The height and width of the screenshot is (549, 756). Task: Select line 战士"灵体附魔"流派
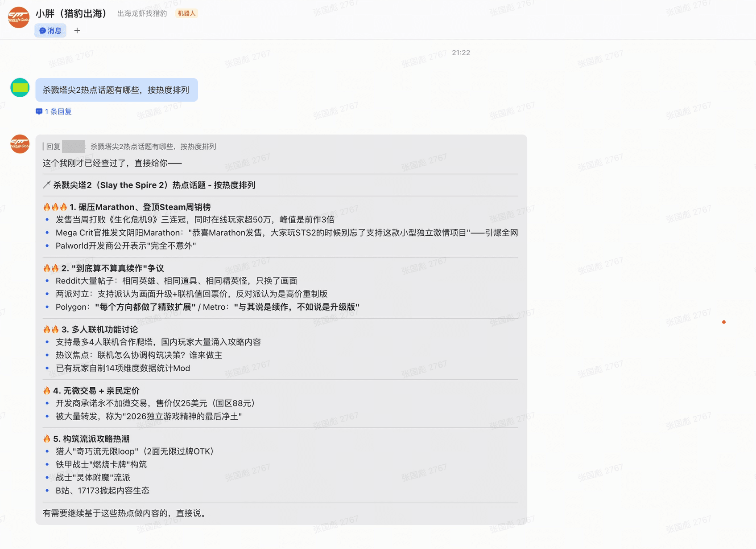pyautogui.click(x=93, y=478)
